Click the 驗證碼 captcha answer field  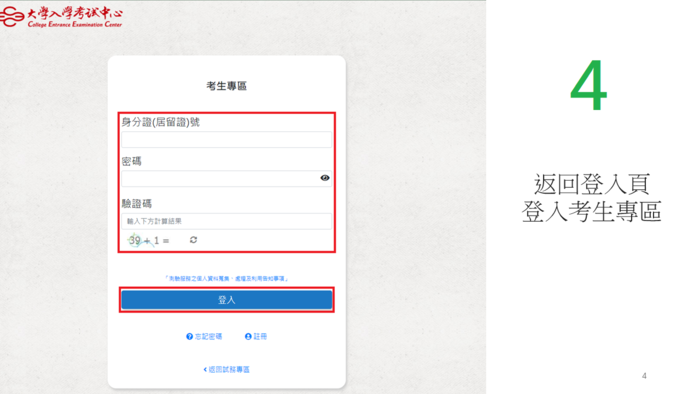click(226, 221)
